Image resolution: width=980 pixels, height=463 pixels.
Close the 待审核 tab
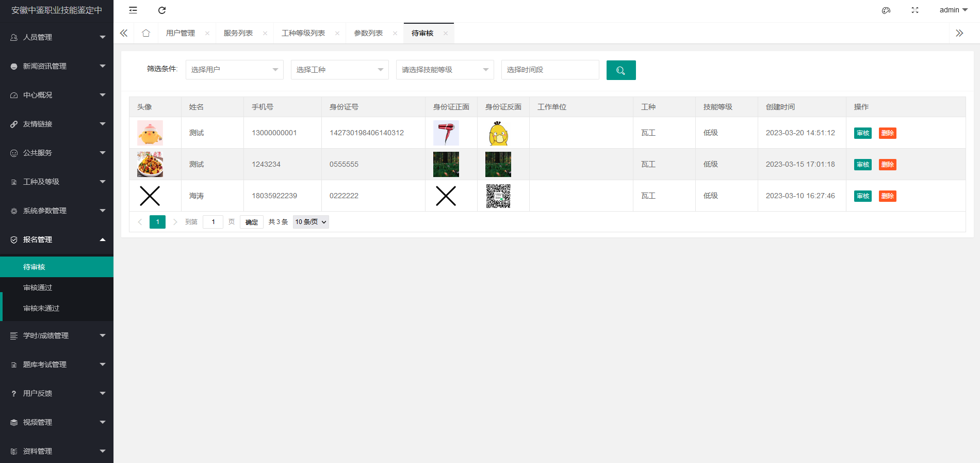446,33
